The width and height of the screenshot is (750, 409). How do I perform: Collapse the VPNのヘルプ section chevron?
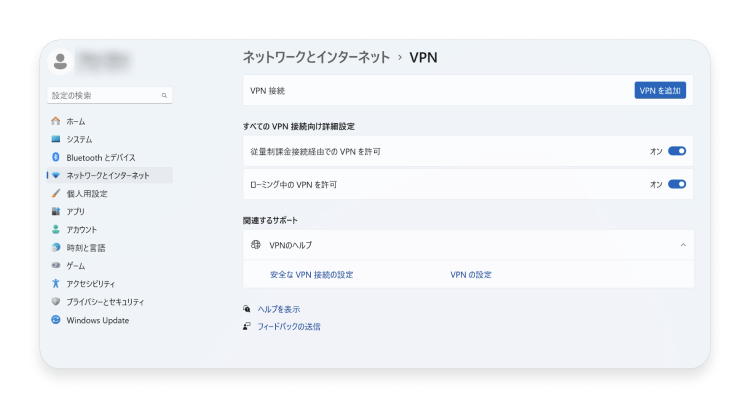pos(683,245)
